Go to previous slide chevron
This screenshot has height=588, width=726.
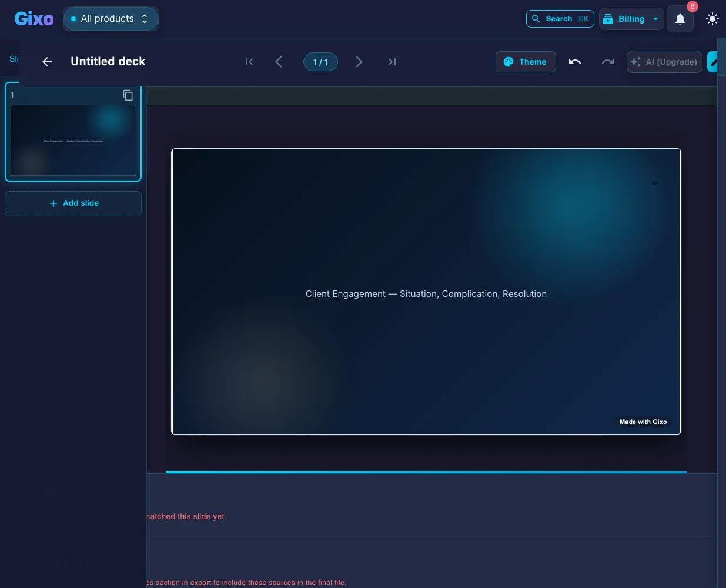click(x=279, y=62)
